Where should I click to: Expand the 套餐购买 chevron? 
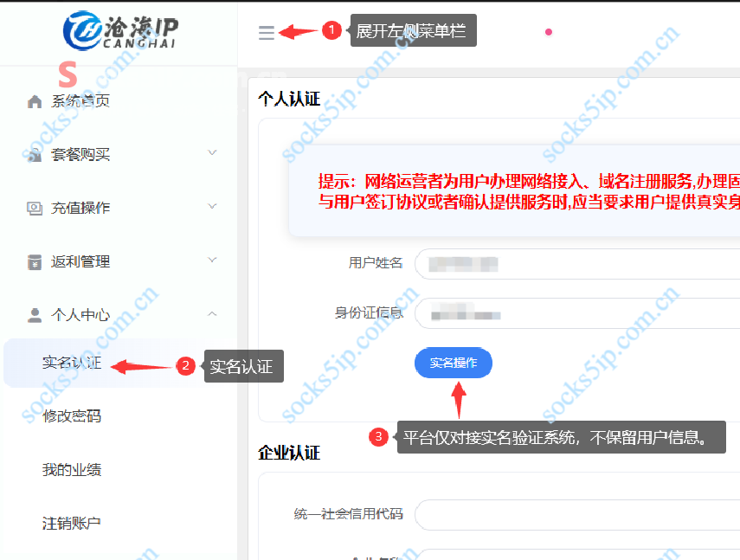(212, 152)
